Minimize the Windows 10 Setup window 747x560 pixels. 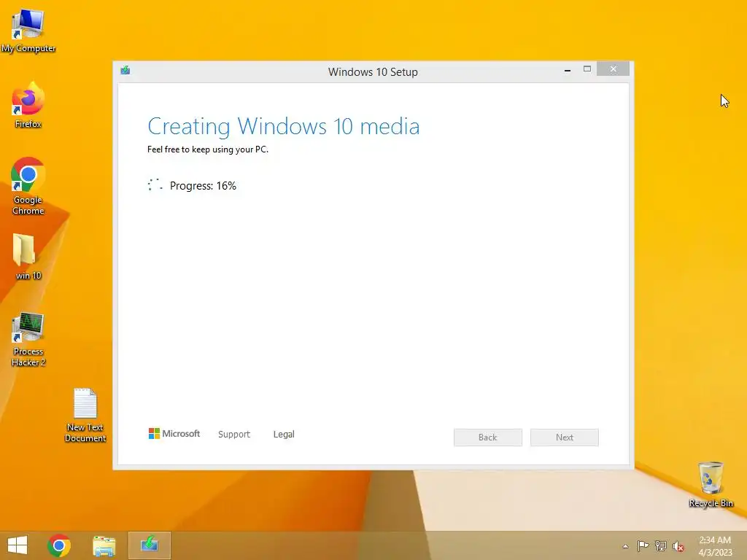tap(568, 69)
